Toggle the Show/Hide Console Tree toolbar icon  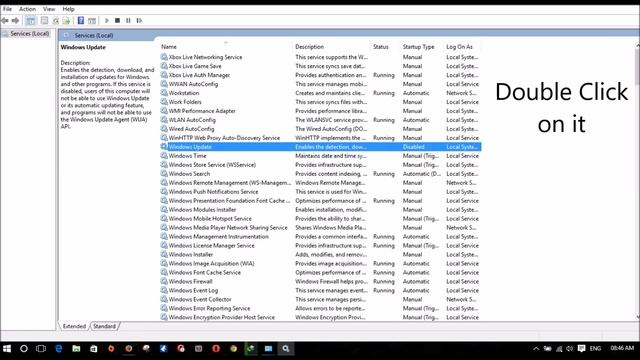pyautogui.click(x=30, y=20)
